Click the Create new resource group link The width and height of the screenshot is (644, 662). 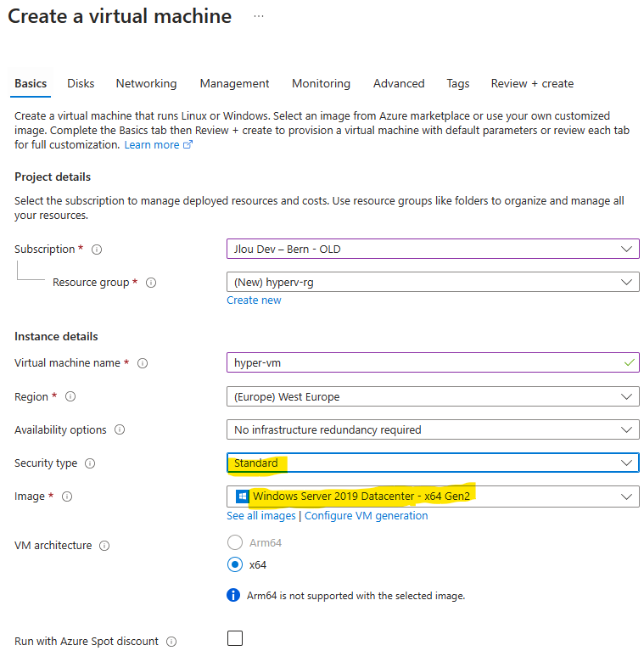(x=254, y=300)
